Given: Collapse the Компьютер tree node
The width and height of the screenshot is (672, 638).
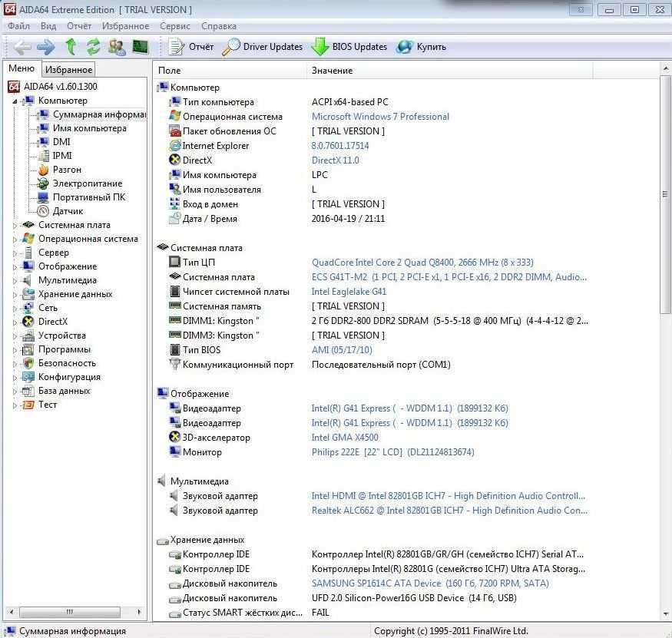Looking at the screenshot, I should pyautogui.click(x=15, y=101).
